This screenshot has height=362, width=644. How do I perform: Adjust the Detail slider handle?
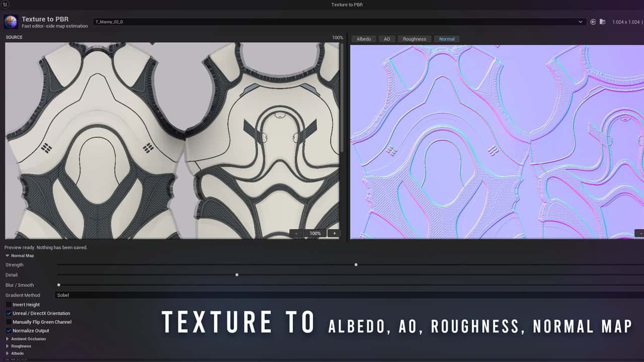[x=236, y=275]
